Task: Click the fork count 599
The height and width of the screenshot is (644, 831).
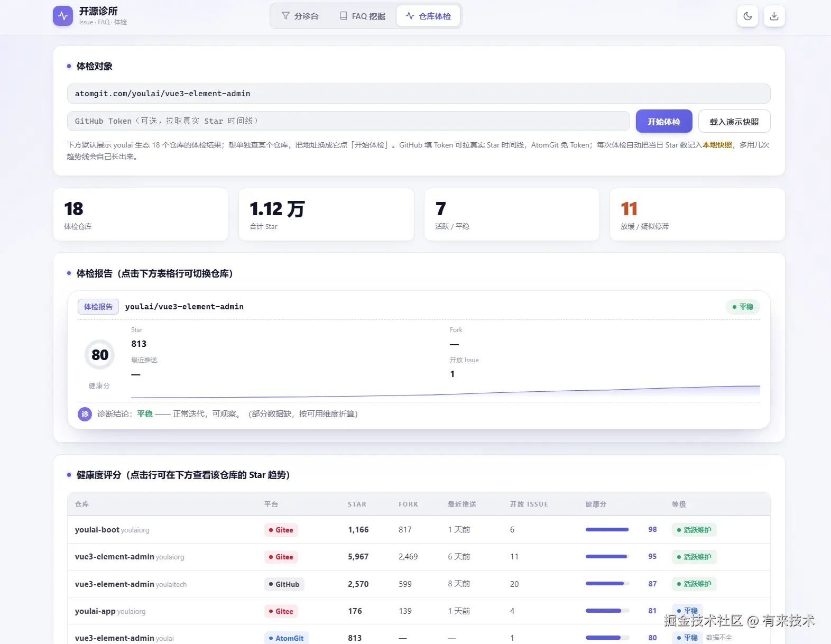Action: [405, 584]
